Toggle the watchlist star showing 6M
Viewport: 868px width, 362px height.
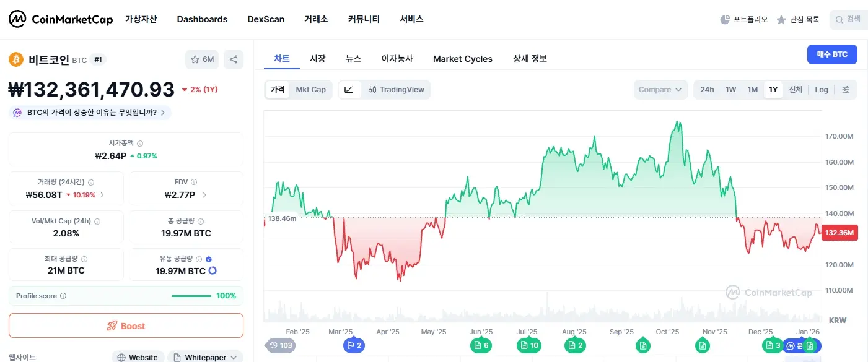pos(201,59)
